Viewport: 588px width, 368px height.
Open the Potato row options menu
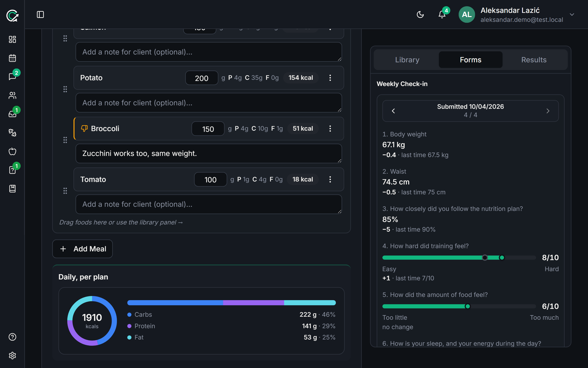(330, 78)
